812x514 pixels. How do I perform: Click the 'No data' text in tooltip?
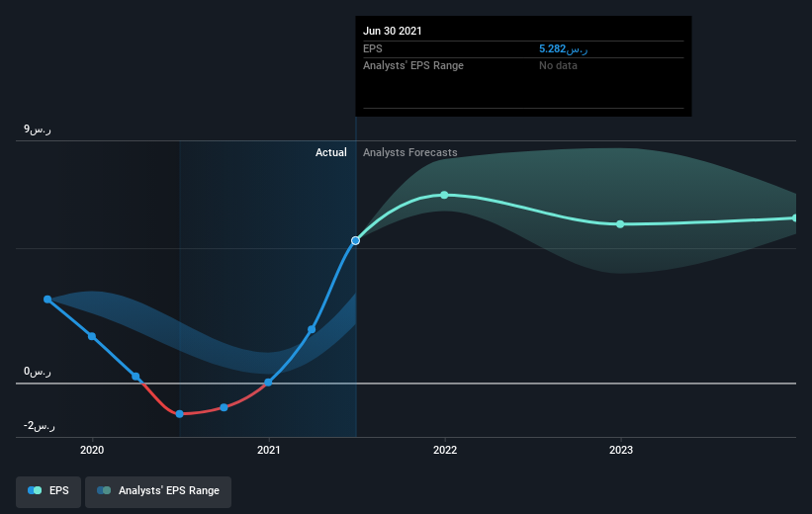(558, 65)
